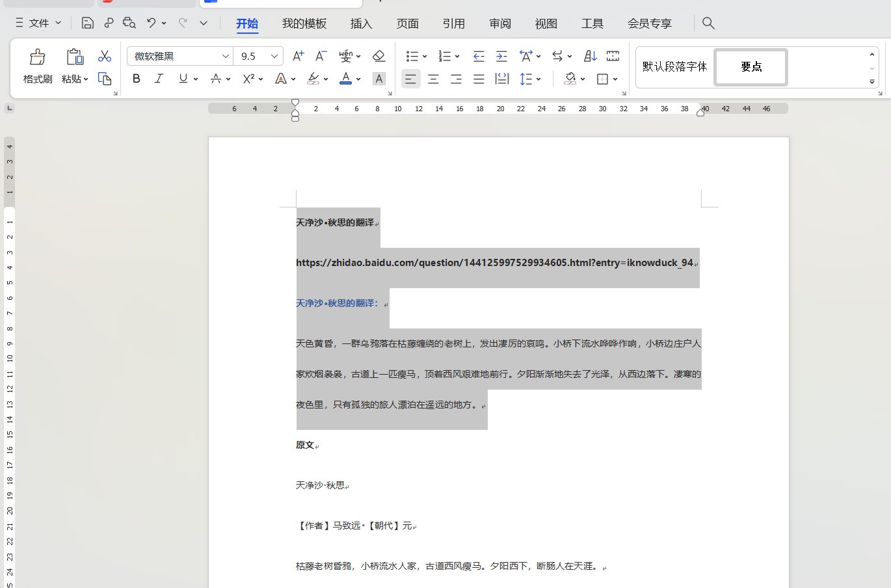Click the Format Painter (格式刷) brush icon

[x=38, y=57]
